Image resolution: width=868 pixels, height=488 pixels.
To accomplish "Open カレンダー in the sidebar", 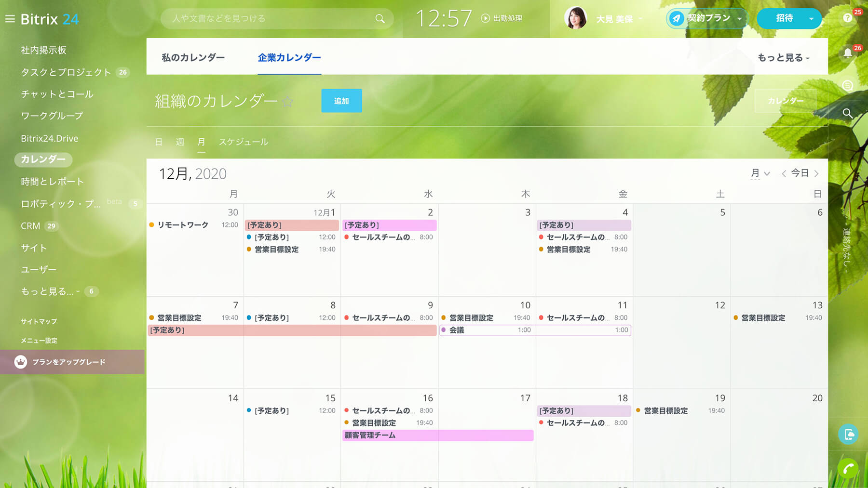I will tap(43, 159).
